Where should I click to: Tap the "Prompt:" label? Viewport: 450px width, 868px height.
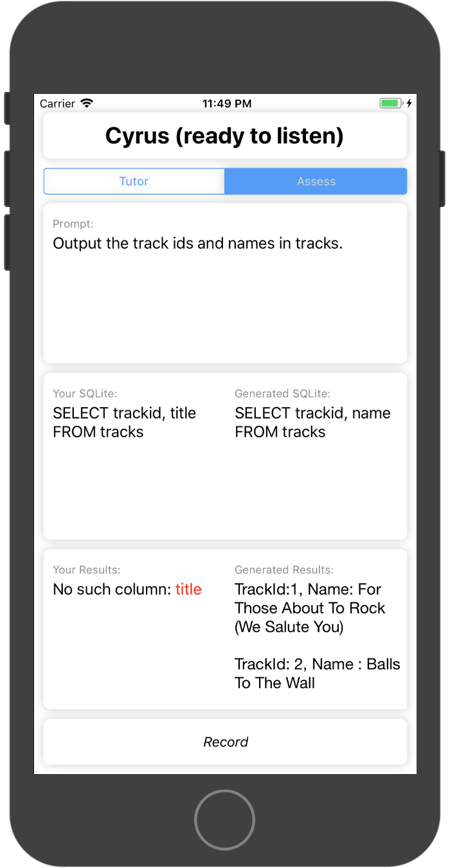coord(73,224)
